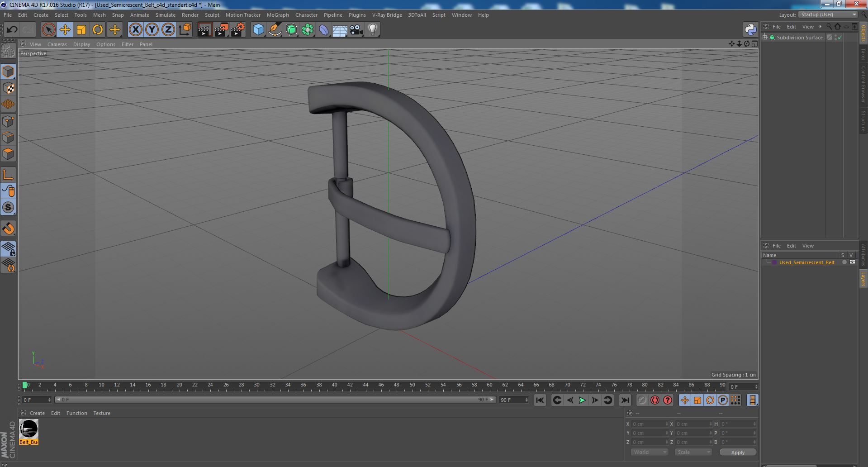Add a Camera object
This screenshot has width=868, height=467.
point(356,30)
